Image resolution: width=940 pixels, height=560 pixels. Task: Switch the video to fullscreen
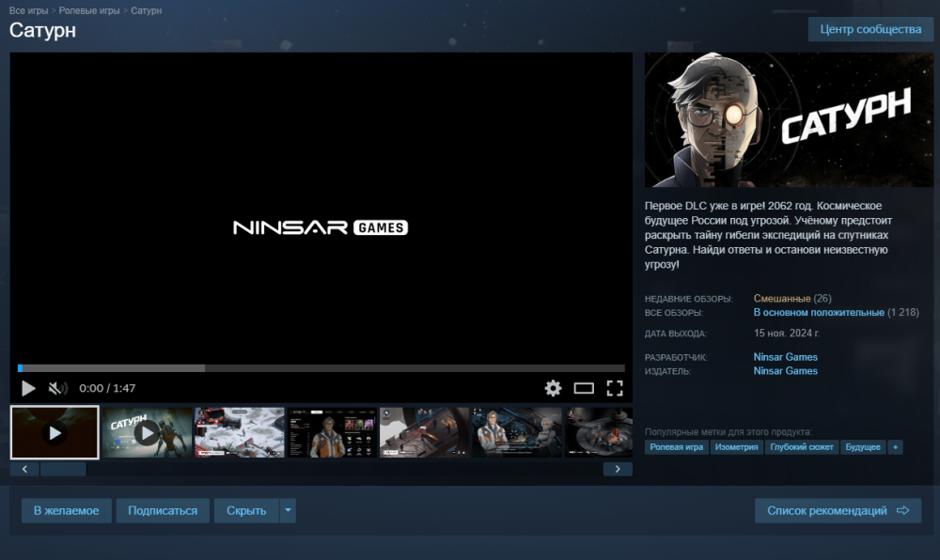615,388
